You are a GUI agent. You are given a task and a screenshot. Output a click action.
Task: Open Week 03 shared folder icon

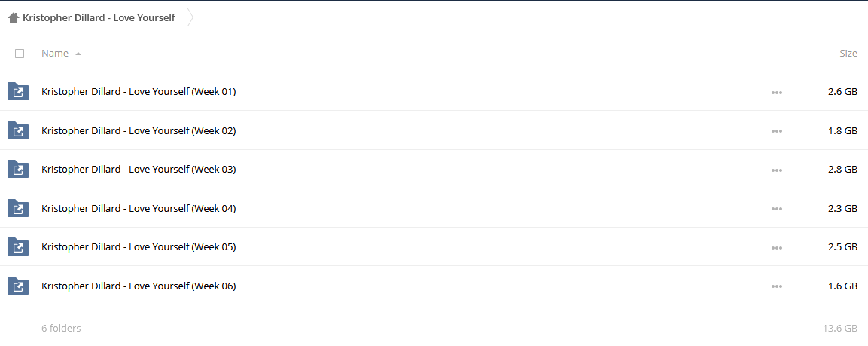(x=18, y=169)
